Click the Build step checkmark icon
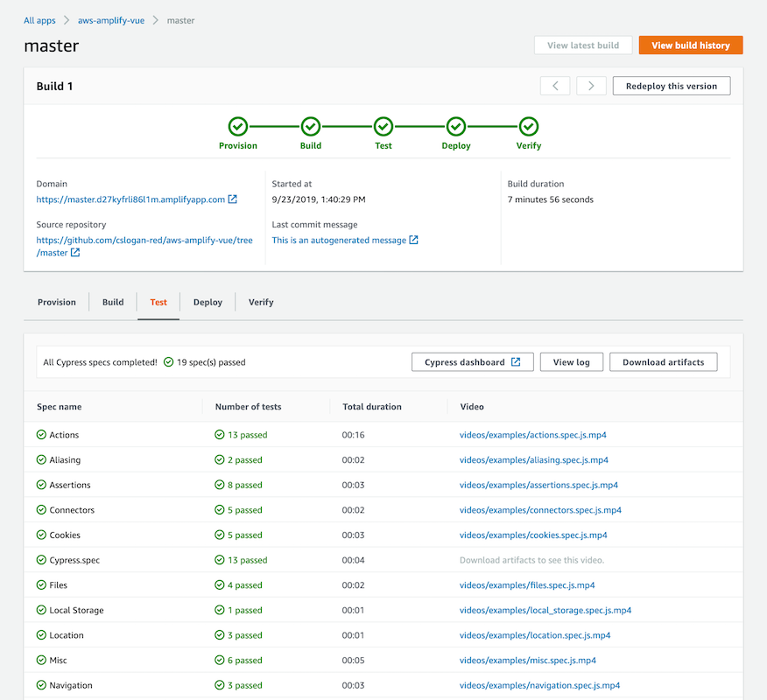 pos(311,127)
